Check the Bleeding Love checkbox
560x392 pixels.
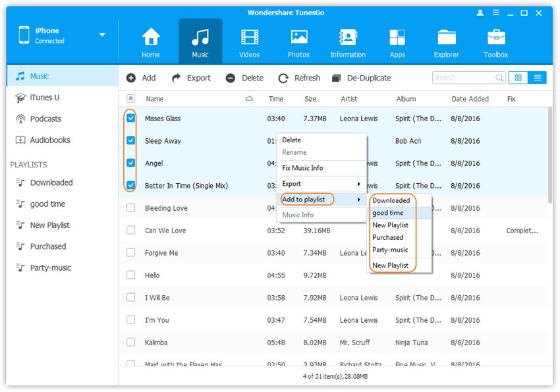pyautogui.click(x=130, y=208)
